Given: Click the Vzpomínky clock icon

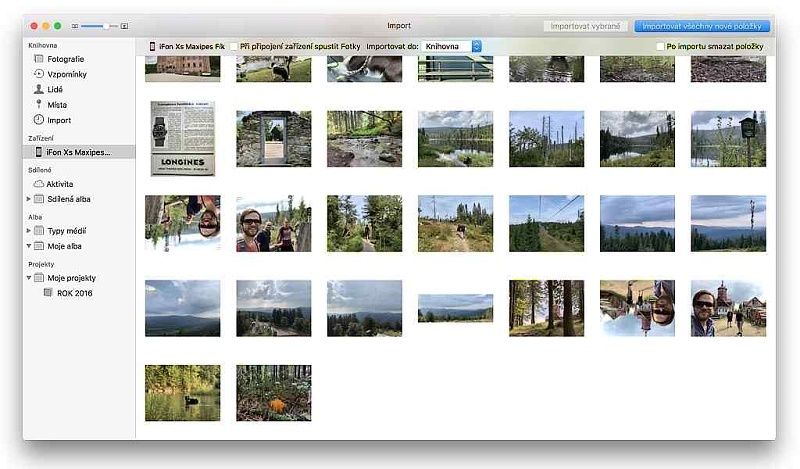Looking at the screenshot, I should [39, 73].
